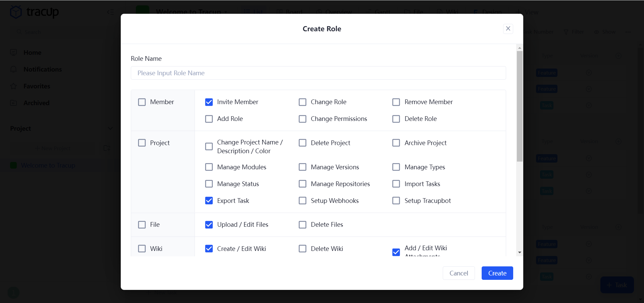Click the new folder icon beside New Project

point(107,148)
